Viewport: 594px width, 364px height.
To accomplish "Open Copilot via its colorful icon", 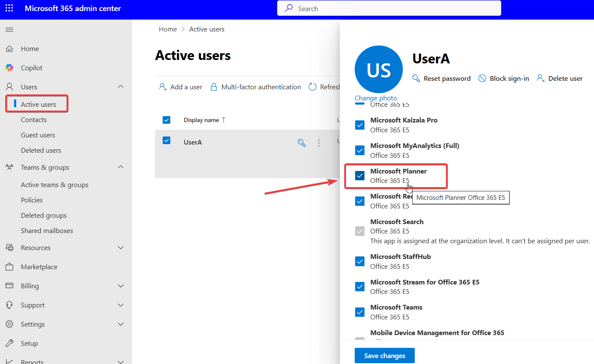I will tap(9, 68).
